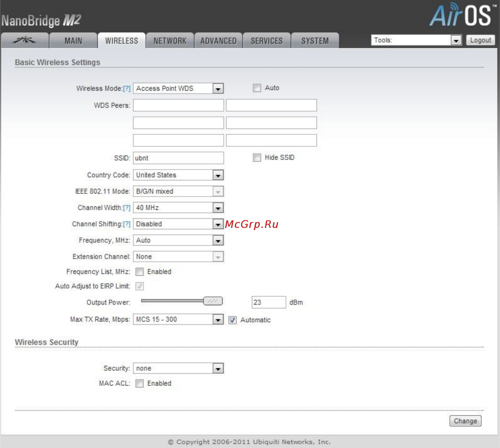The image size is (500, 448).
Task: Click the Output Power slider handle
Action: click(x=213, y=301)
